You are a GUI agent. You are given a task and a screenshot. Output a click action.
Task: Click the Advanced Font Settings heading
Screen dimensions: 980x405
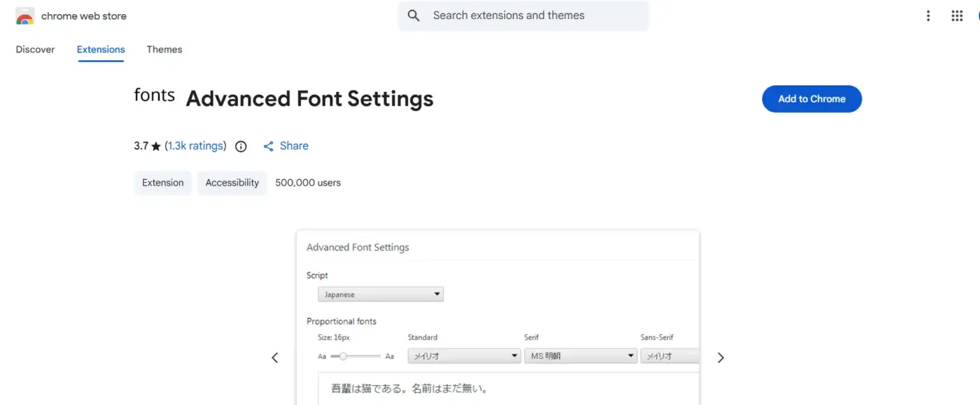309,99
